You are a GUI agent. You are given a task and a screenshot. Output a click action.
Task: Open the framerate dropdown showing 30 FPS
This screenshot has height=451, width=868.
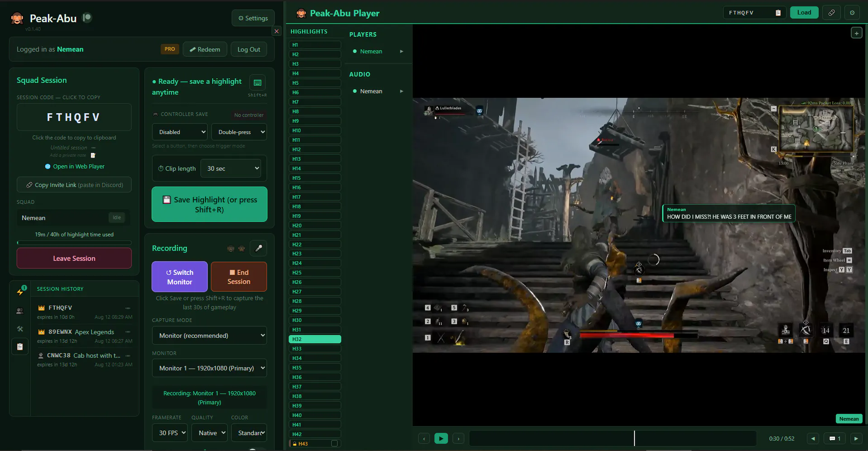click(x=170, y=433)
